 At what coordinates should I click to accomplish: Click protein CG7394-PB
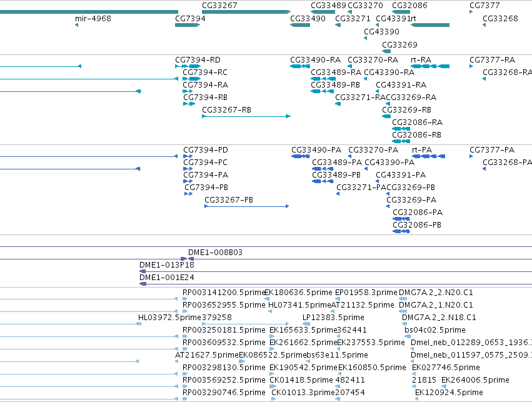tap(206, 188)
